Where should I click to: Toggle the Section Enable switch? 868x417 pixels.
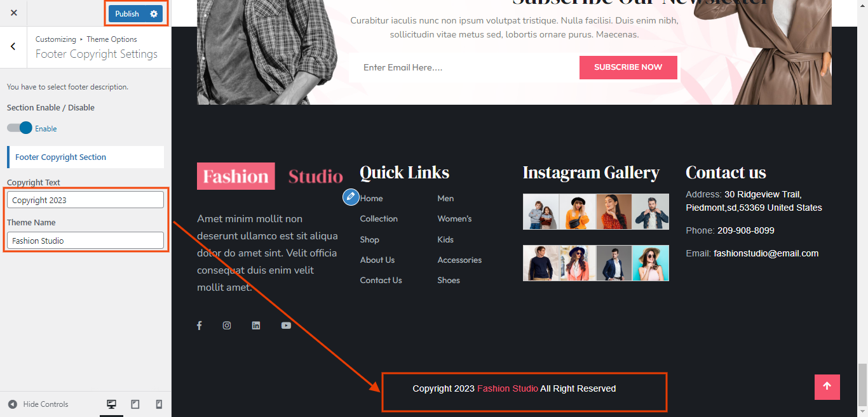click(x=20, y=128)
